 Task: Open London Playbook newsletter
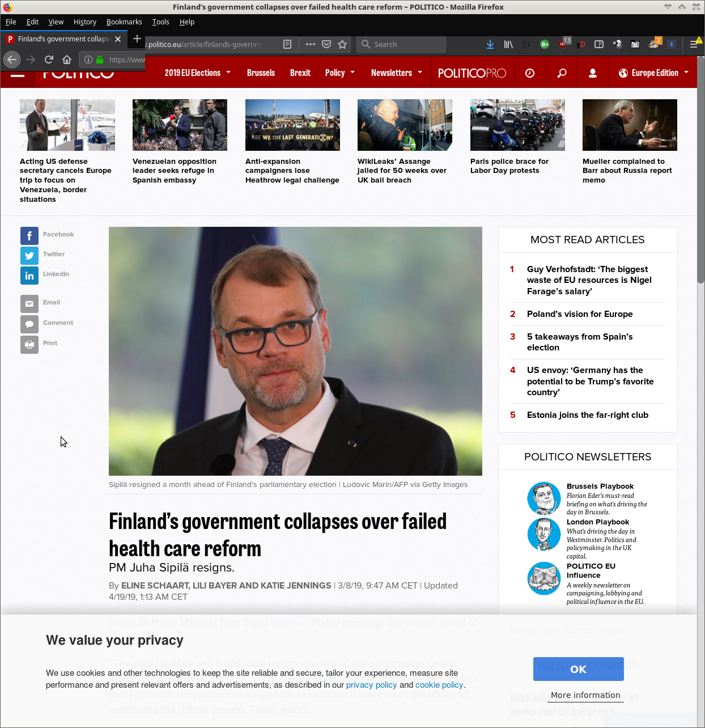tap(598, 522)
